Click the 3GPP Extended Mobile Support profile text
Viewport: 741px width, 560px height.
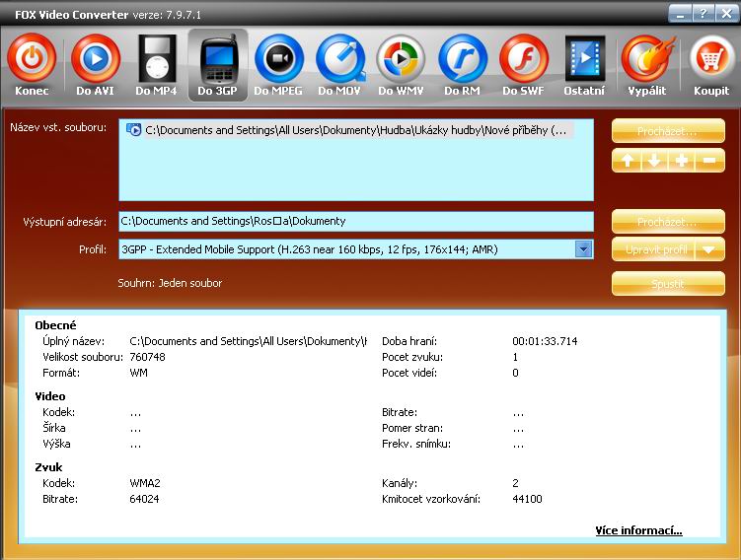310,249
